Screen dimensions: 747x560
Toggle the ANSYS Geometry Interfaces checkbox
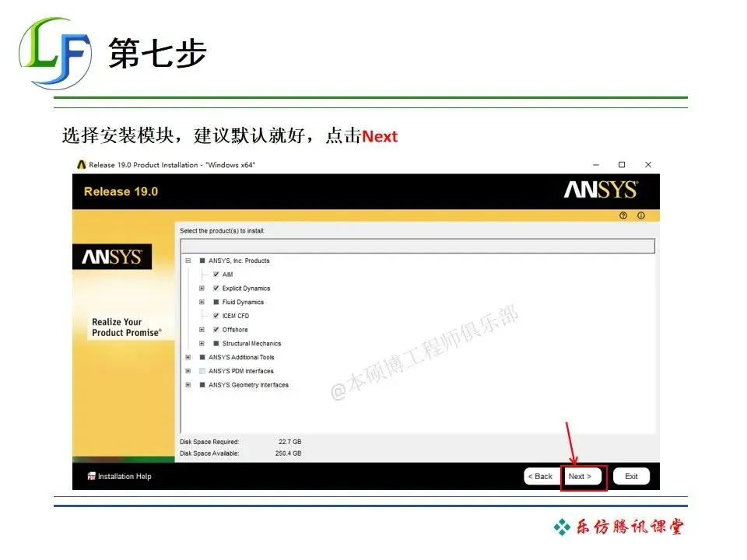pos(202,385)
